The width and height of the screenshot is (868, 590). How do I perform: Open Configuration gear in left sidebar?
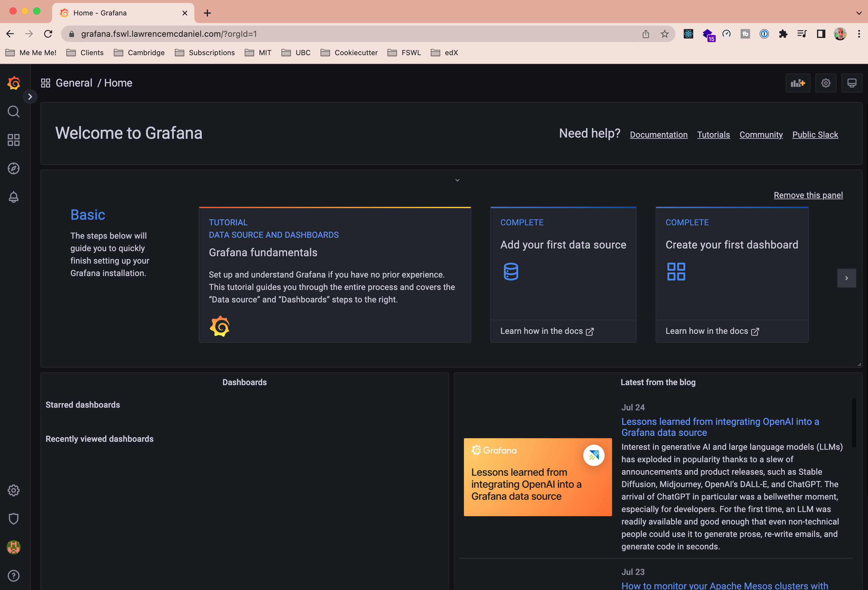(x=14, y=490)
